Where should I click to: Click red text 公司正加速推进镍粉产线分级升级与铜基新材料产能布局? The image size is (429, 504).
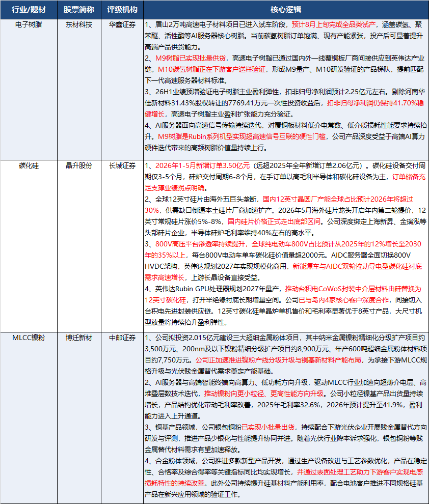279,360
